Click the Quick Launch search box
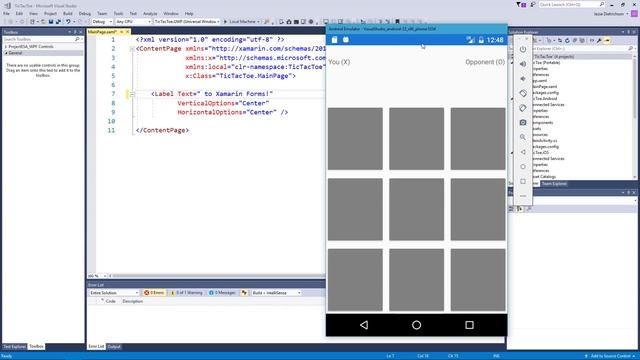The width and height of the screenshot is (640, 360). tap(571, 4)
